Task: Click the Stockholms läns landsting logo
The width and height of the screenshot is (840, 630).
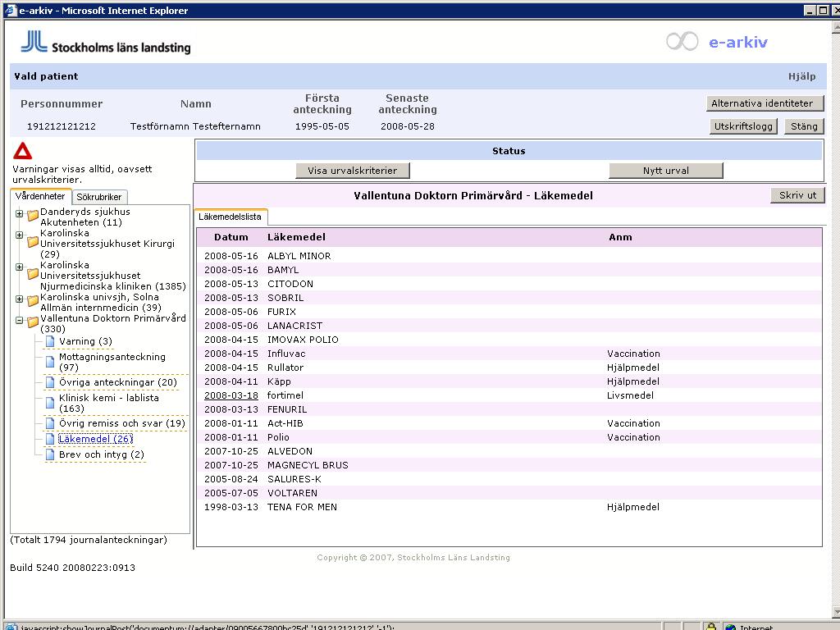Action: (x=106, y=43)
